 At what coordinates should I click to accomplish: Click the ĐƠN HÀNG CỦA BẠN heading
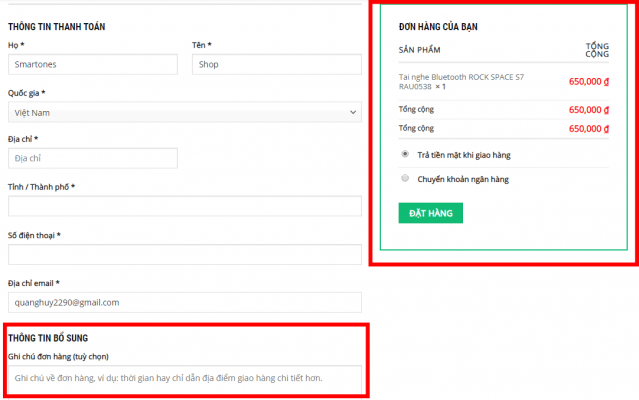tap(438, 27)
